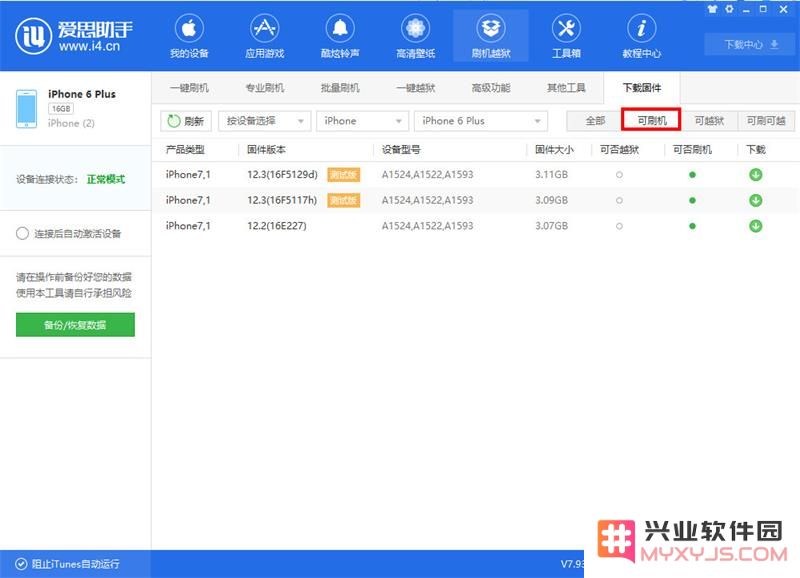Click 阻止iTunes自动运行 check icon
This screenshot has height=578, width=800.
click(x=21, y=564)
